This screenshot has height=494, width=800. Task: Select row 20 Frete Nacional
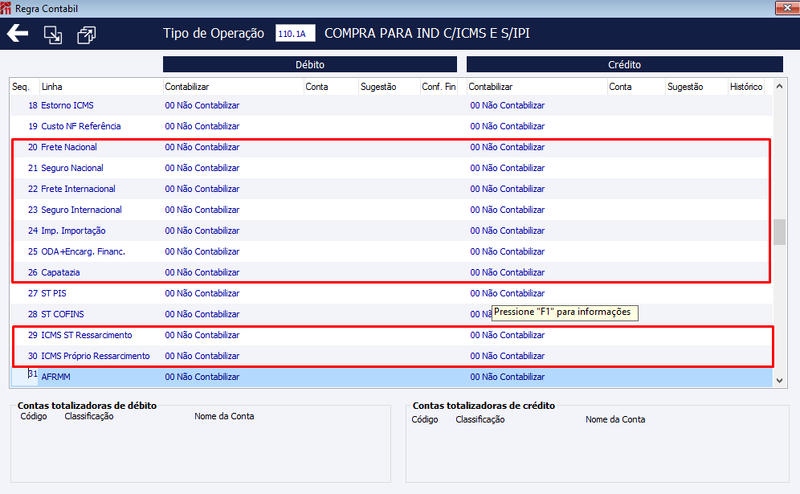click(x=391, y=147)
